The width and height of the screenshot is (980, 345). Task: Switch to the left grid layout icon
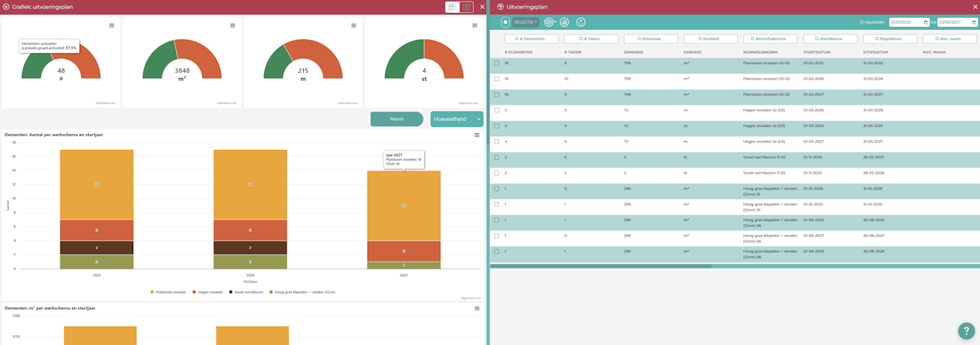(452, 7)
